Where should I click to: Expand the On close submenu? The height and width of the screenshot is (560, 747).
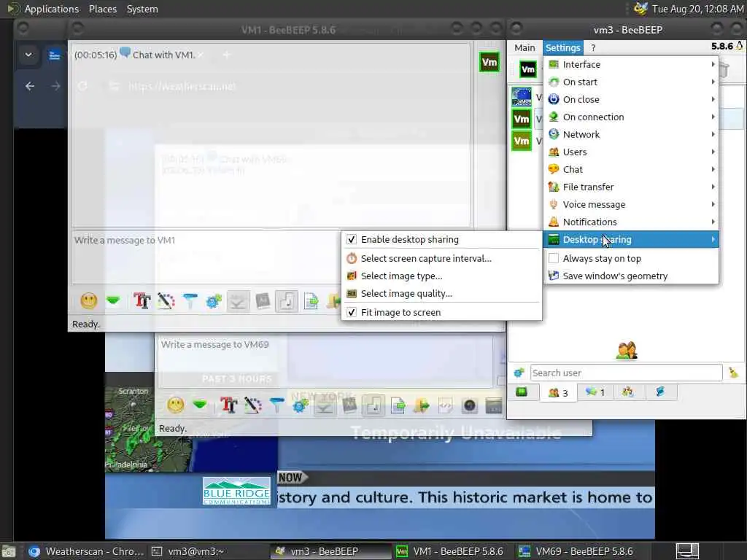click(631, 99)
